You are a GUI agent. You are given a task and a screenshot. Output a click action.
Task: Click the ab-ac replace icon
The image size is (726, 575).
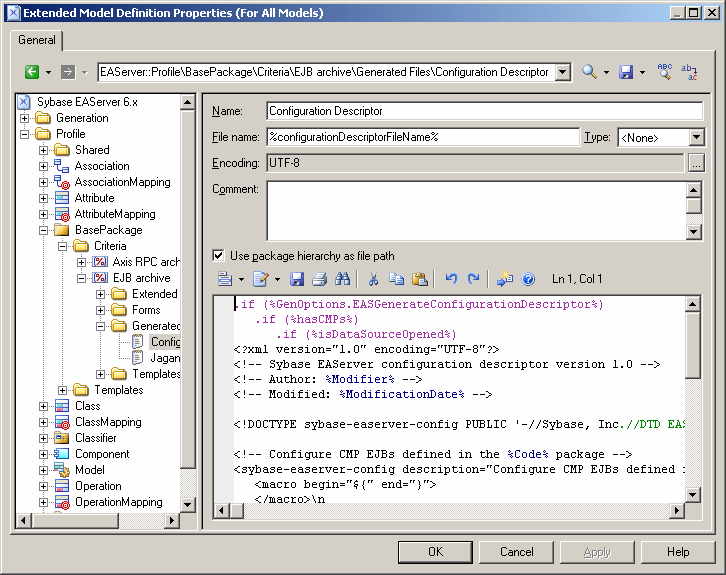pos(689,72)
